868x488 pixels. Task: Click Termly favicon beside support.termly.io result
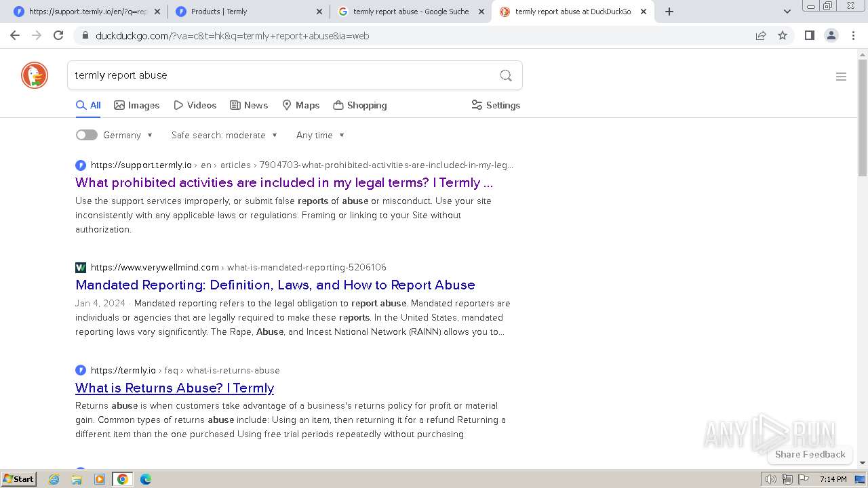coord(81,165)
